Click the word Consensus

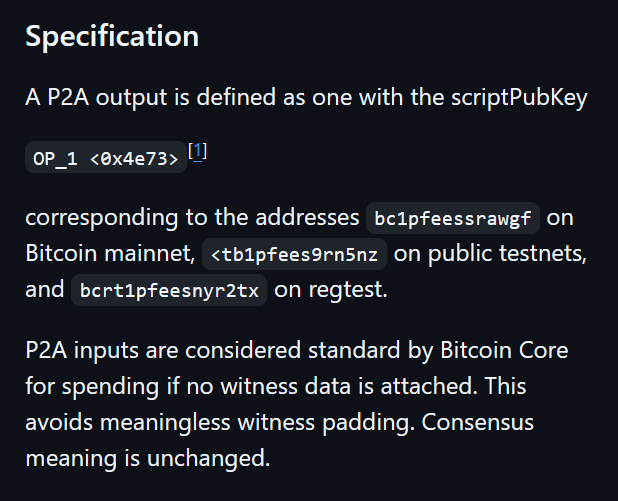[x=478, y=422]
